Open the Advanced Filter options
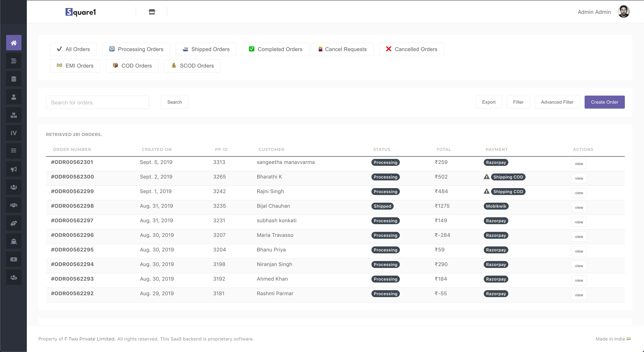Viewport: 644px width, 352px height. 557,102
